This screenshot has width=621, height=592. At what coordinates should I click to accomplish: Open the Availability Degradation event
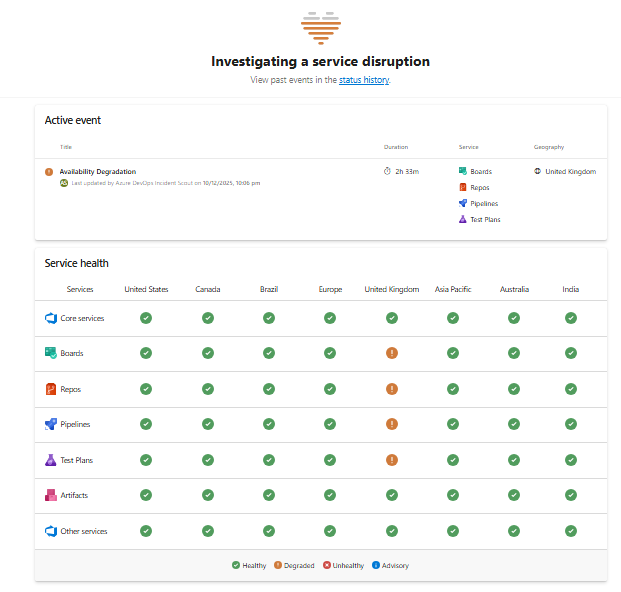pos(97,171)
